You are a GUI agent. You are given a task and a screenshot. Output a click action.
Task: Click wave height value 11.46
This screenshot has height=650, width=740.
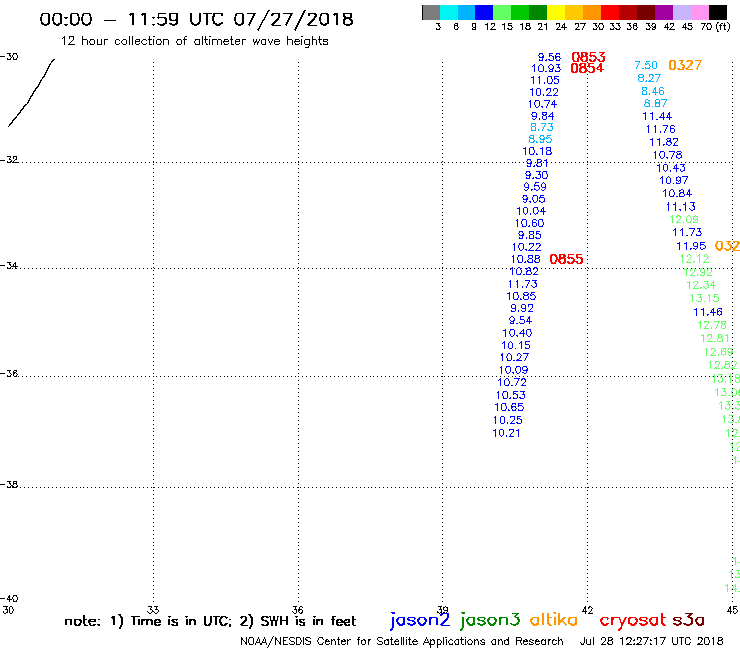tap(707, 312)
